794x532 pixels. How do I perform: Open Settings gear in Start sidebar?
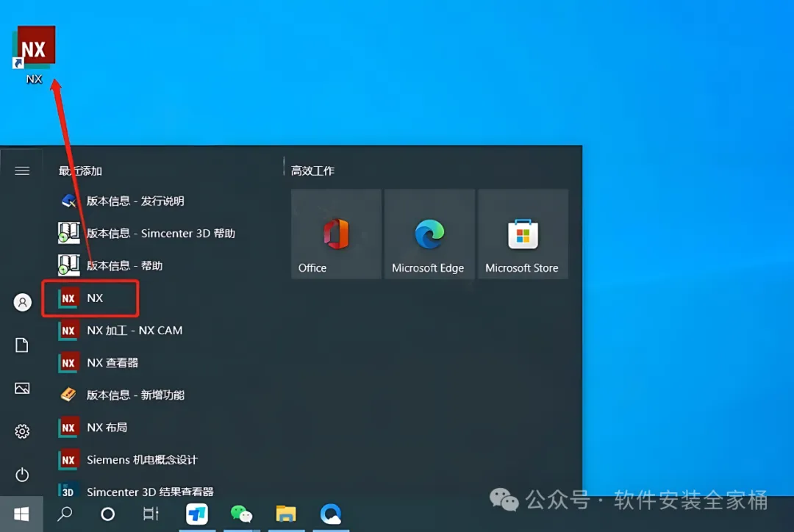coord(22,431)
